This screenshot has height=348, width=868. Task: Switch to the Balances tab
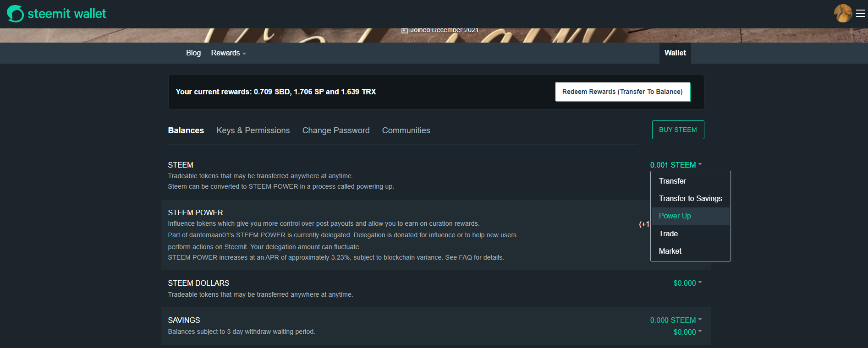coord(186,130)
